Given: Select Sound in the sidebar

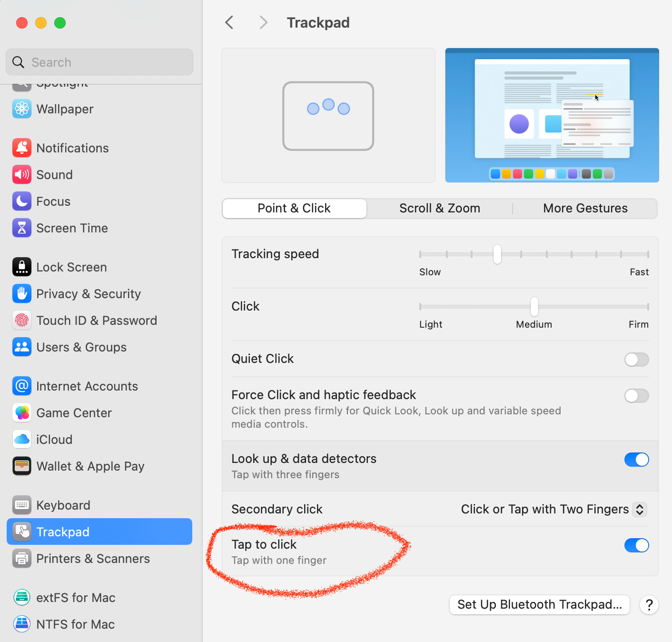Looking at the screenshot, I should 99,175.
